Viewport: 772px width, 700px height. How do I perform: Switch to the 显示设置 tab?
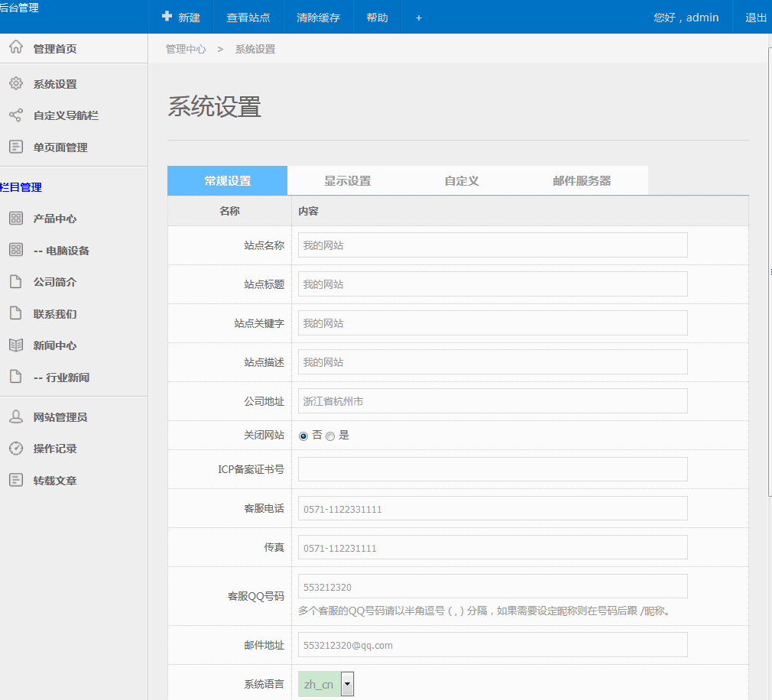(x=347, y=181)
